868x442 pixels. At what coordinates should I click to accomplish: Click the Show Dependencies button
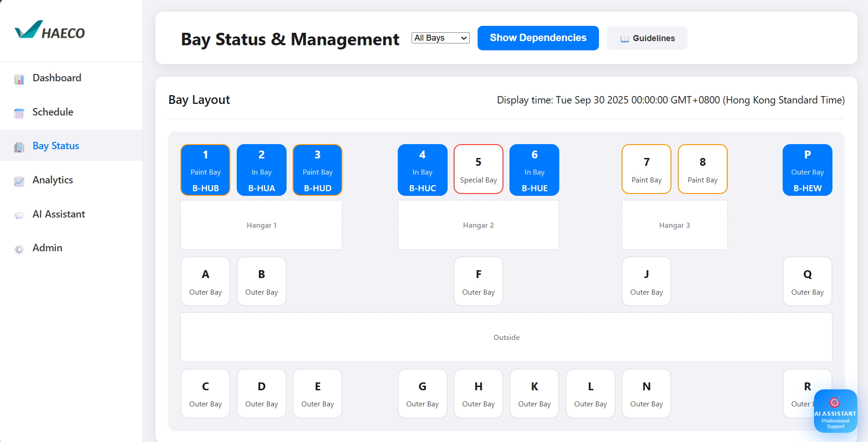[x=538, y=38]
